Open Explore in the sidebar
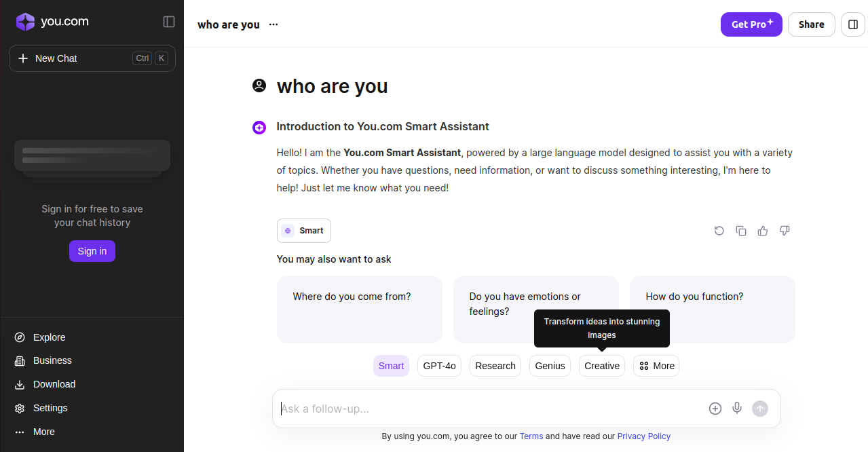The height and width of the screenshot is (452, 868). (49, 337)
